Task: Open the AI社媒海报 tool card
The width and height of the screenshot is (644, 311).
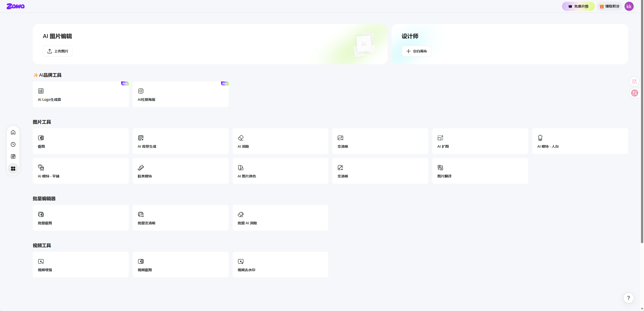Action: point(180,94)
